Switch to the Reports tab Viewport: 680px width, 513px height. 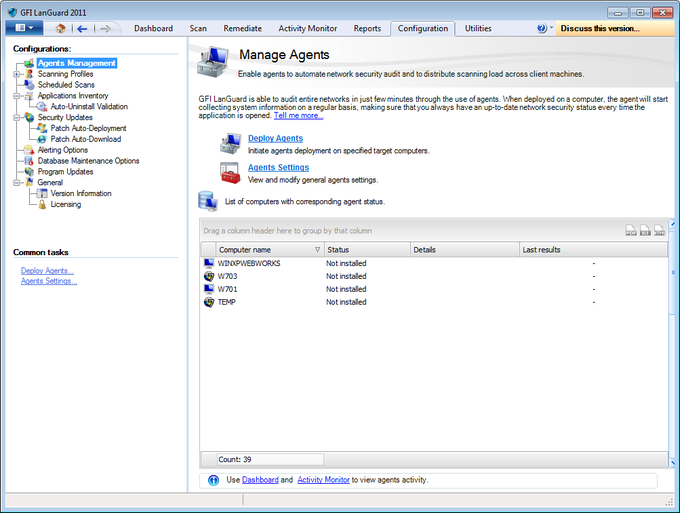[367, 29]
